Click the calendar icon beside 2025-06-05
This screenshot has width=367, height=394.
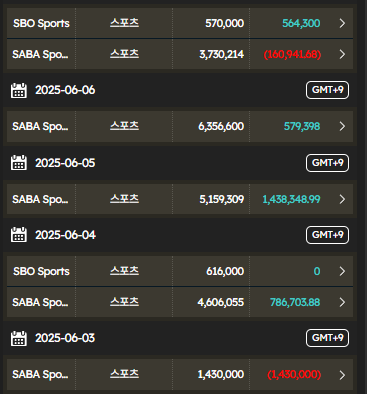coord(19,163)
